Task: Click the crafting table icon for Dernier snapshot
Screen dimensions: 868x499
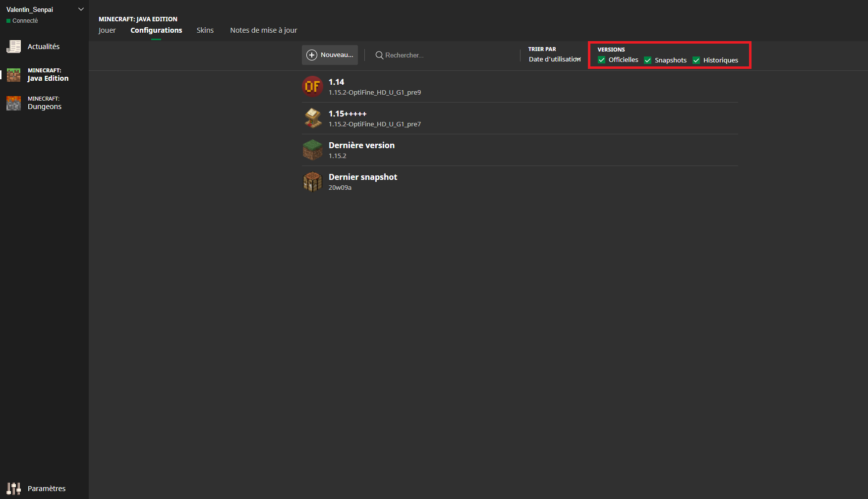Action: coord(313,182)
